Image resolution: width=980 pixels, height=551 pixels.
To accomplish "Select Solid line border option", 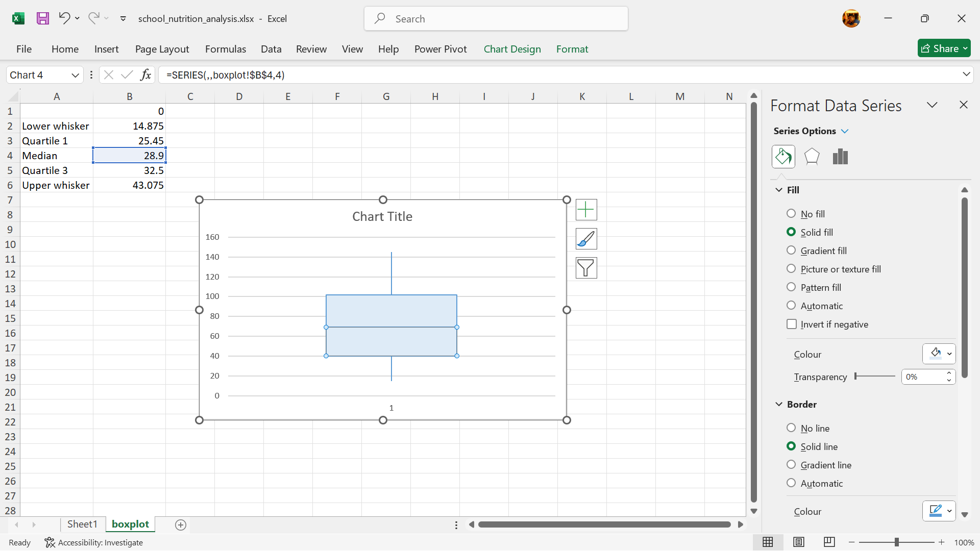I will (791, 446).
